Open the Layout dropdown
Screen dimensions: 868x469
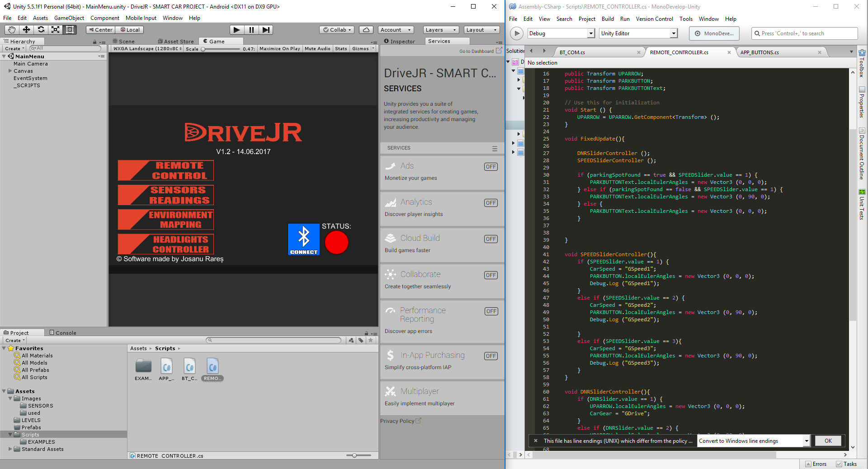pyautogui.click(x=481, y=30)
